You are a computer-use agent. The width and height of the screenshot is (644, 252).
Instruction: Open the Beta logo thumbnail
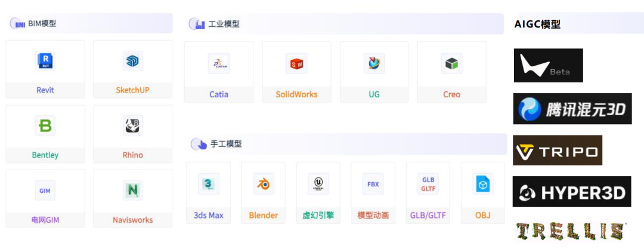[x=549, y=65]
